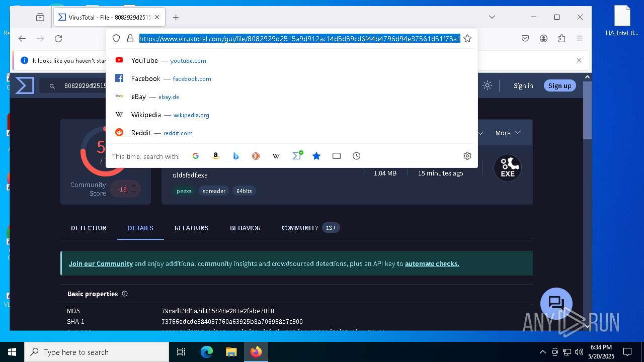Screen dimensions: 644x362
Task: Show hidden tray icons chevron
Action: [x=542, y=352]
